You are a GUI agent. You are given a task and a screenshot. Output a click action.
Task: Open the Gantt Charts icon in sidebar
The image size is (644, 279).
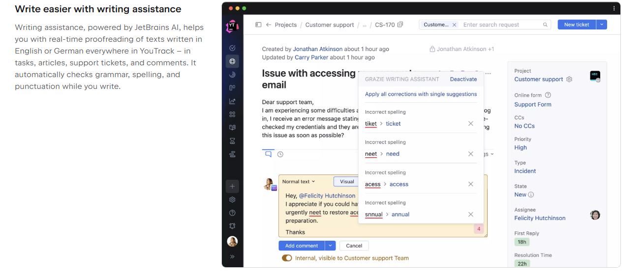pyautogui.click(x=232, y=154)
